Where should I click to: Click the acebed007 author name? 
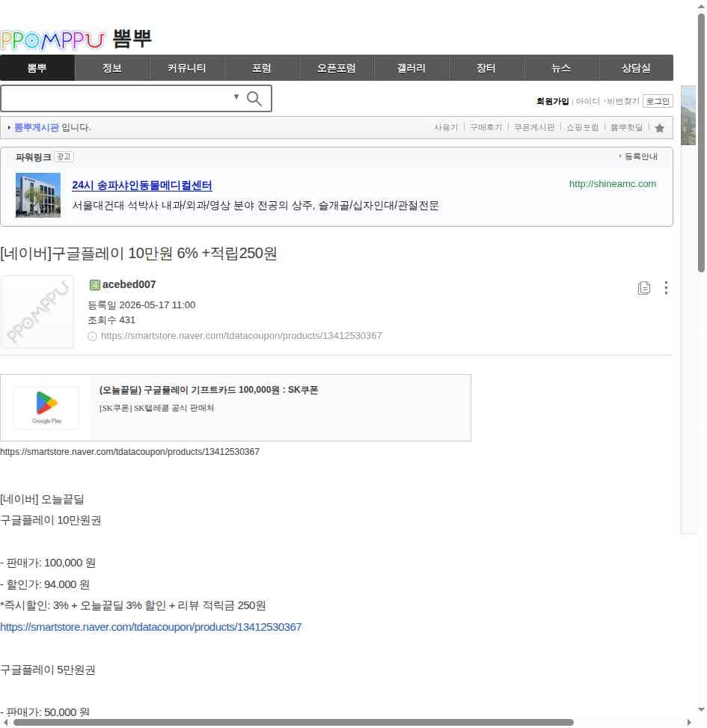coord(129,284)
